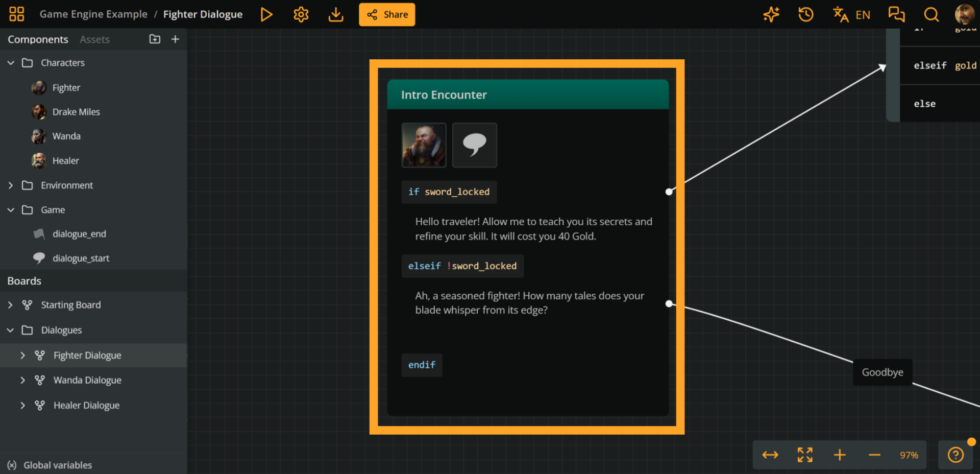Edit the 'Ah, a seasoned fighter!' text

(x=530, y=303)
